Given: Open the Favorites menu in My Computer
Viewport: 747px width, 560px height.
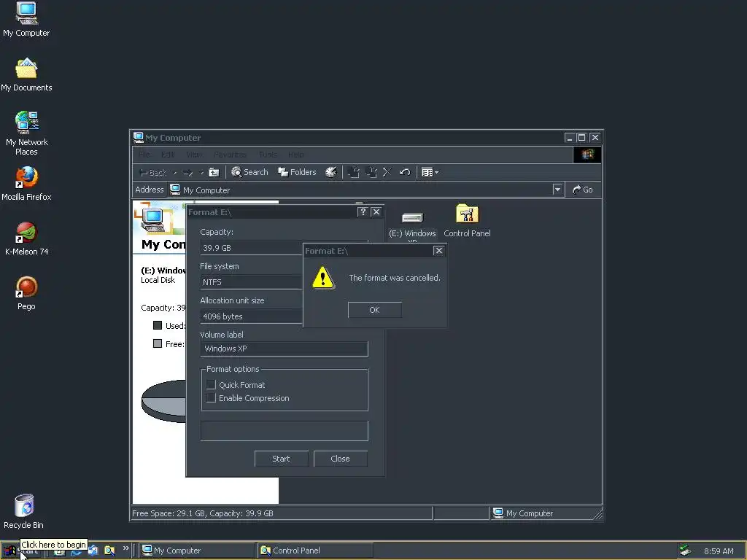Looking at the screenshot, I should pos(230,155).
